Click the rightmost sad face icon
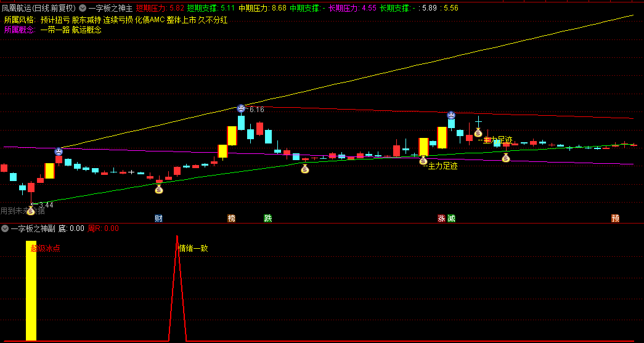 pyautogui.click(x=451, y=115)
